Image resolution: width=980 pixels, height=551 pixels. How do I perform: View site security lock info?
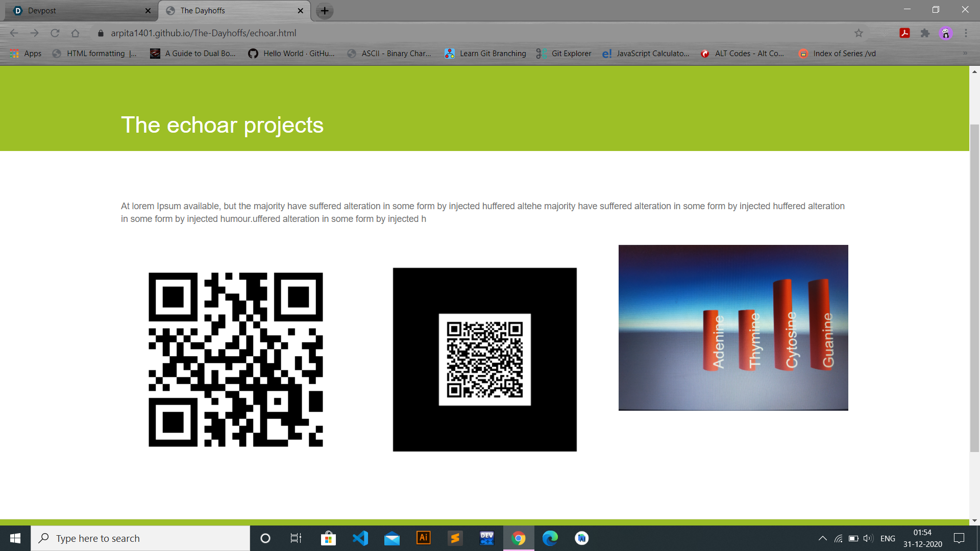point(101,33)
